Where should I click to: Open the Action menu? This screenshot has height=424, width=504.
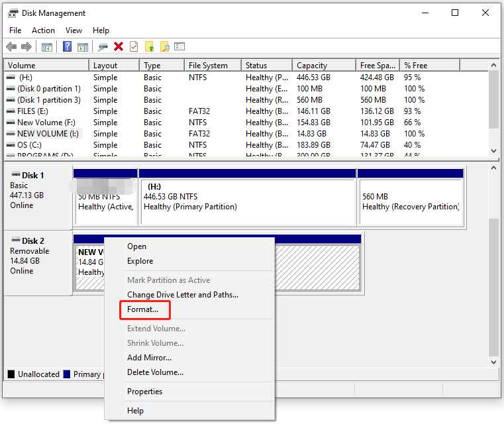click(x=43, y=30)
